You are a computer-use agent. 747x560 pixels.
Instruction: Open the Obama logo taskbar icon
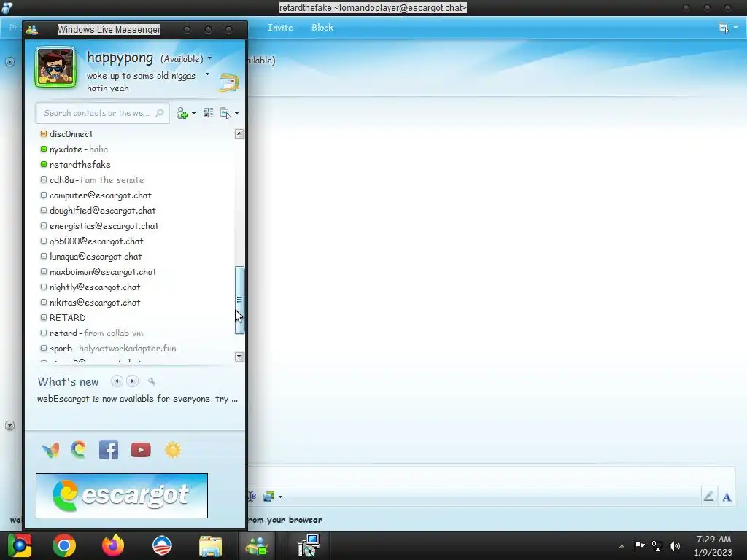[161, 545]
